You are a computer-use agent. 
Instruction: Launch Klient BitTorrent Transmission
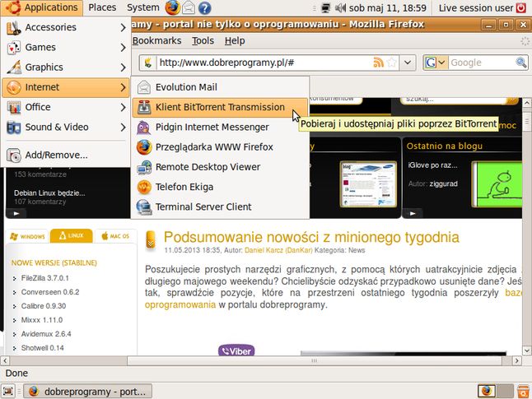[x=220, y=107]
